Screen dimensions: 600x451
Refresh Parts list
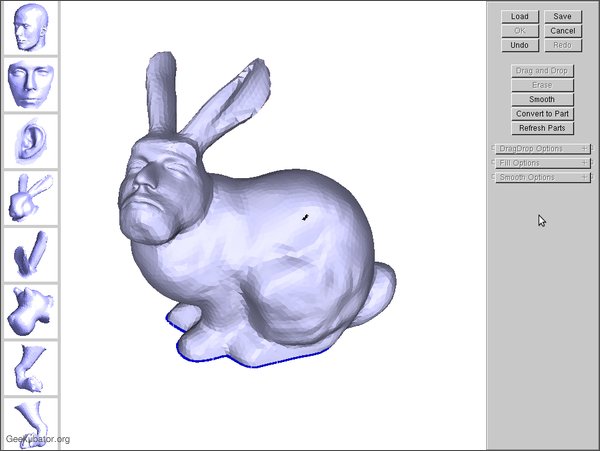click(542, 128)
